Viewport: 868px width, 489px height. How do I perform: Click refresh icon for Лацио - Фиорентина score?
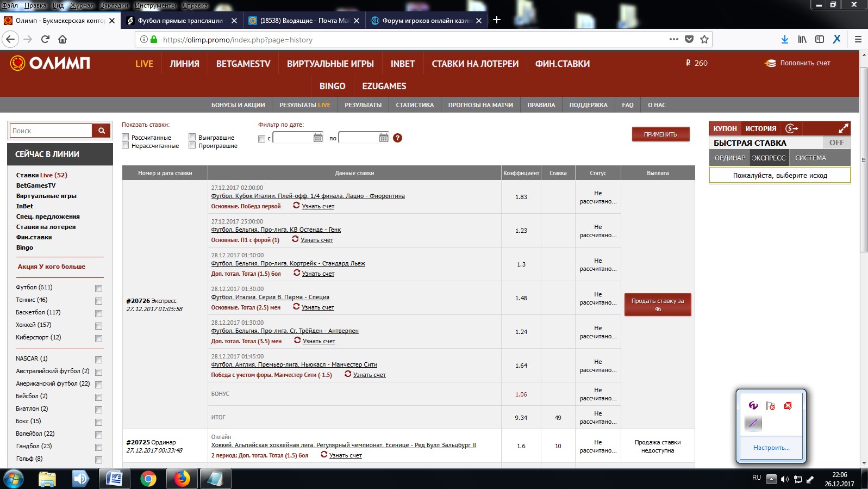tap(296, 206)
